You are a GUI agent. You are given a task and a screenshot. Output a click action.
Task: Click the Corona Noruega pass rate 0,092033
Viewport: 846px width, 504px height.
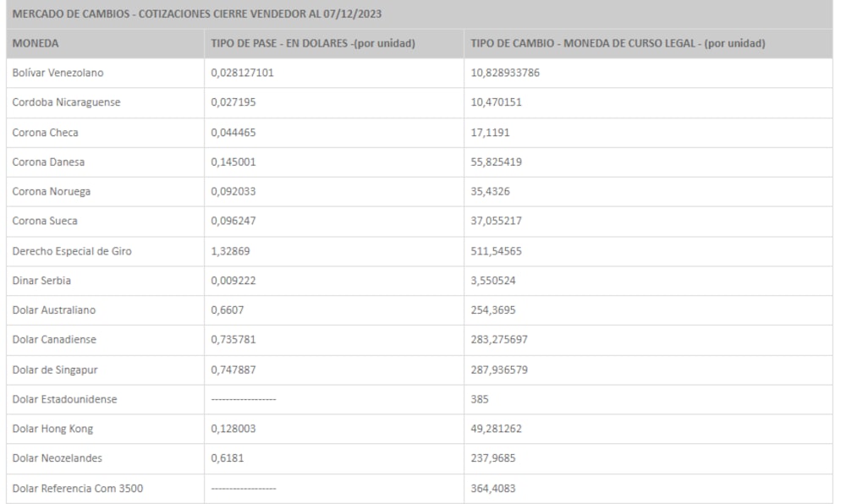coord(233,191)
